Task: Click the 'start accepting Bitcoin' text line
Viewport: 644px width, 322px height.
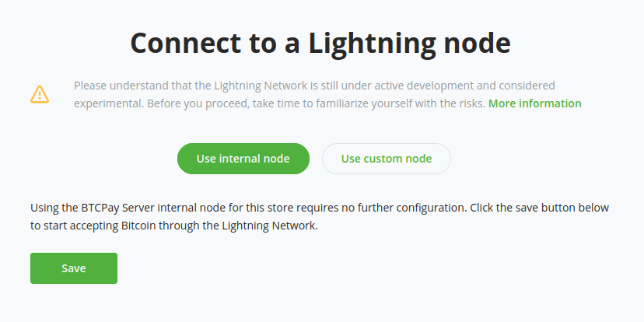Action: (174, 226)
